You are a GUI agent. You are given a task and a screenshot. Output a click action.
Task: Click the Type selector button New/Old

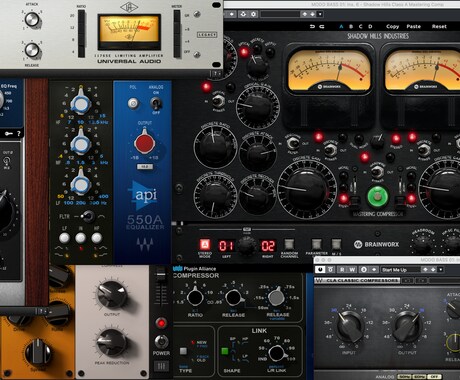pos(183,351)
